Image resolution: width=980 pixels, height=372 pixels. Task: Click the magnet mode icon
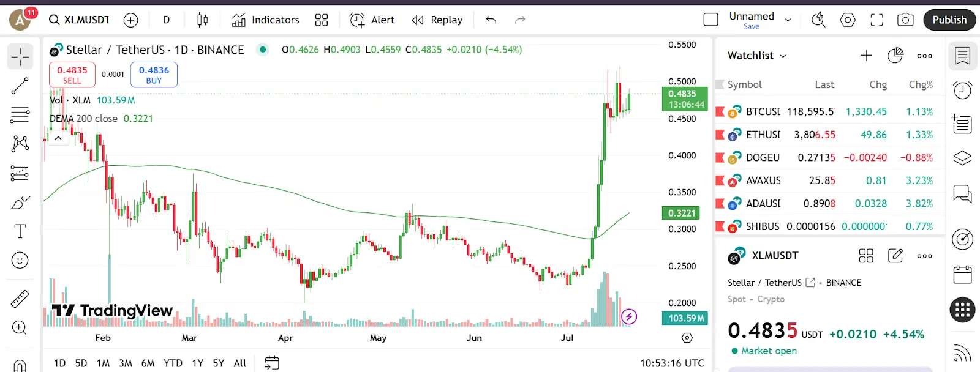[20, 365]
